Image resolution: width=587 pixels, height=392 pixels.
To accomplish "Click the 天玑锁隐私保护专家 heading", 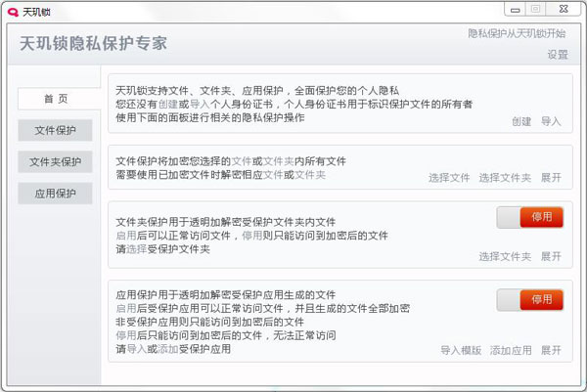I will [x=93, y=43].
